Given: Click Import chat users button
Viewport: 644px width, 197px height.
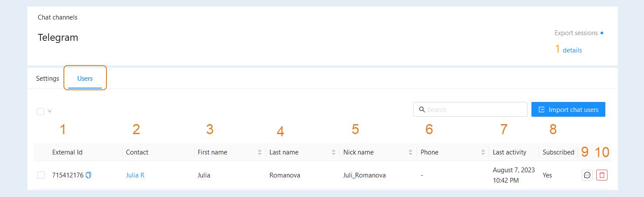Looking at the screenshot, I should click(x=568, y=109).
